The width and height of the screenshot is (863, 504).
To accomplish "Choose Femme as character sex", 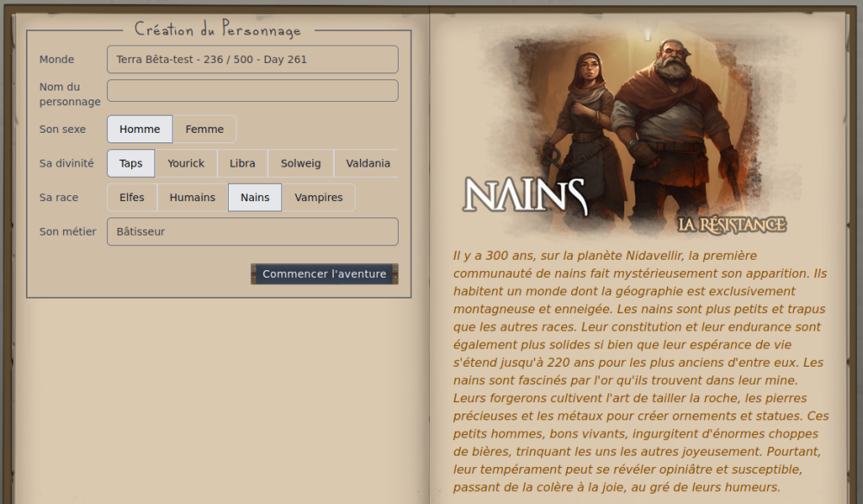I will point(205,129).
